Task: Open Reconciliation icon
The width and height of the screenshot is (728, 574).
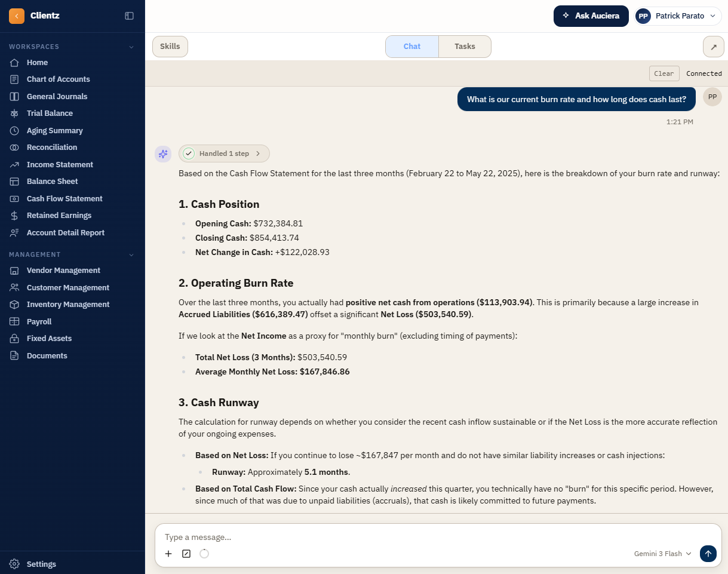Action: coord(15,148)
